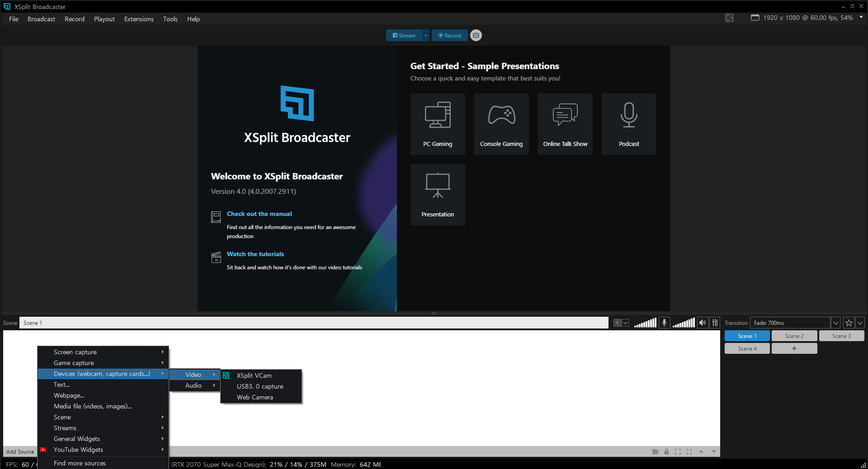Click the group sources folder icon

pos(655,451)
